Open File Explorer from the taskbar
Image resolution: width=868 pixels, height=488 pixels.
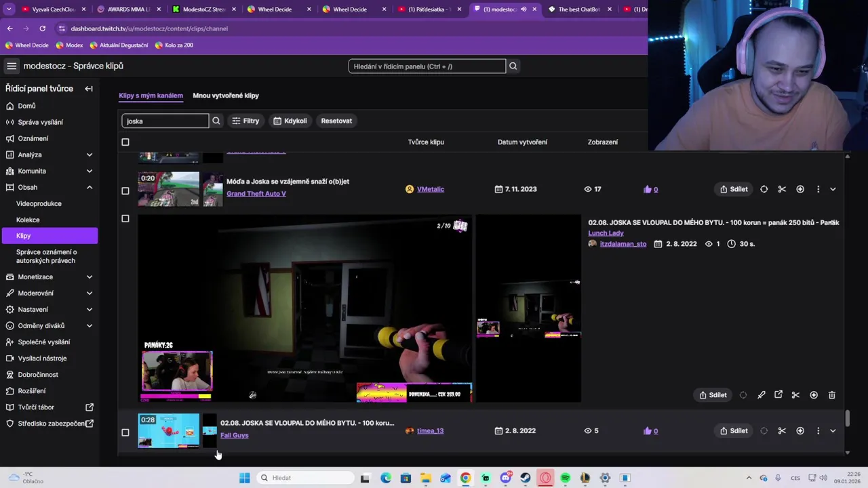(x=425, y=478)
